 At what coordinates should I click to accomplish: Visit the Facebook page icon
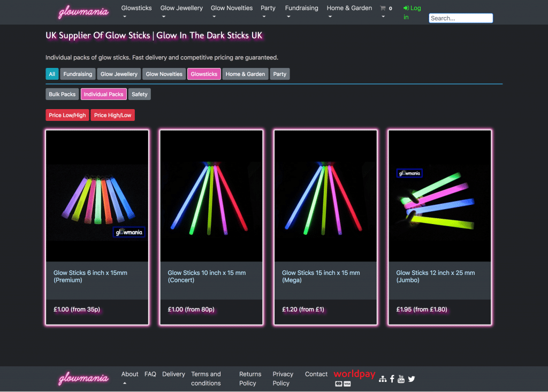coord(392,379)
